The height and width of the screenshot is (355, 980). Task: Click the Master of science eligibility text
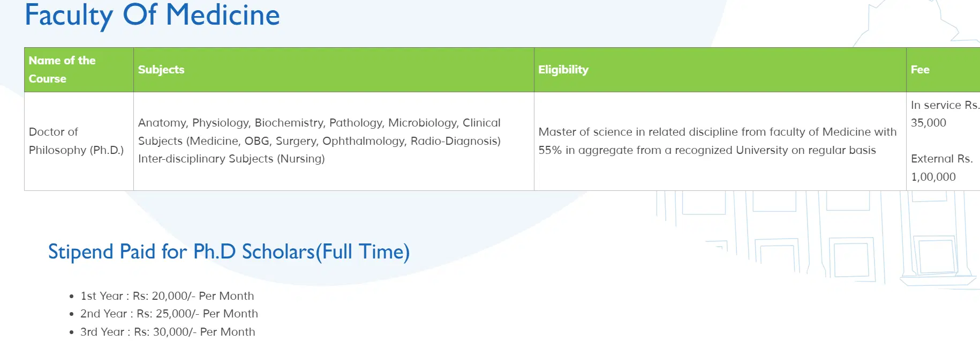717,141
